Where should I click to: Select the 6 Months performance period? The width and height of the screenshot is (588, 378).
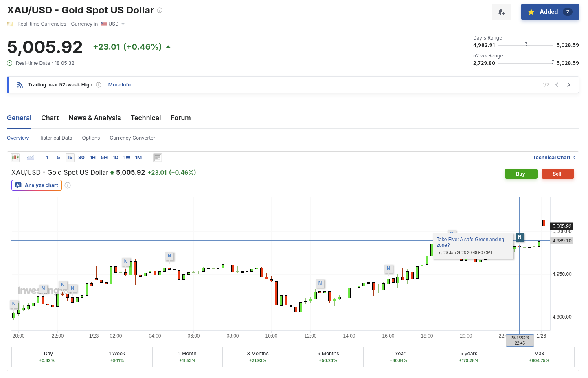[x=328, y=357]
